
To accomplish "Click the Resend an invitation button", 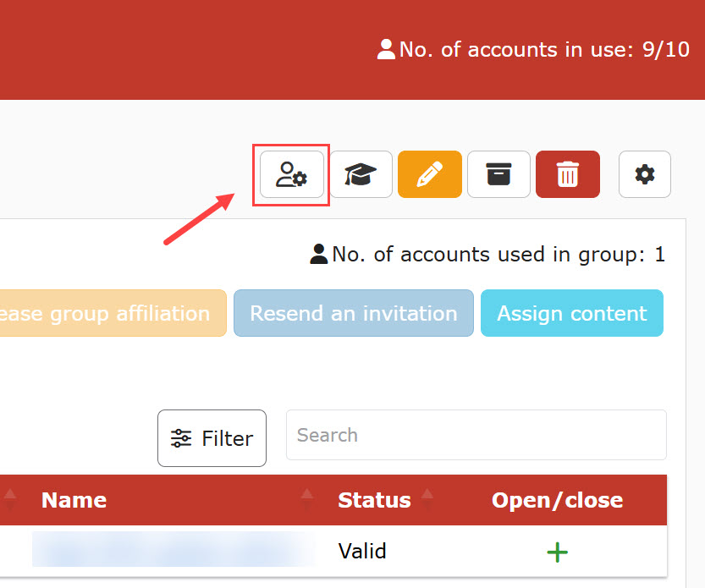I will 353,313.
